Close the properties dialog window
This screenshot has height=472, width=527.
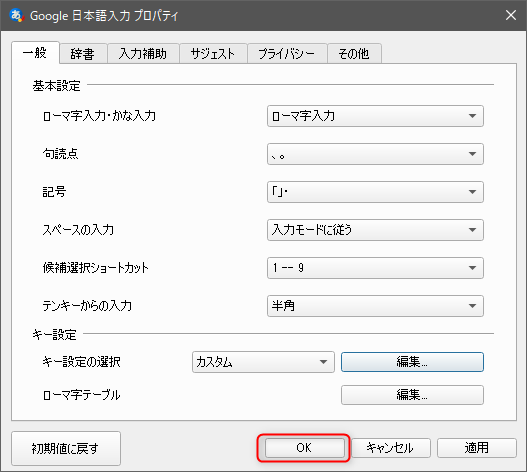coord(511,15)
